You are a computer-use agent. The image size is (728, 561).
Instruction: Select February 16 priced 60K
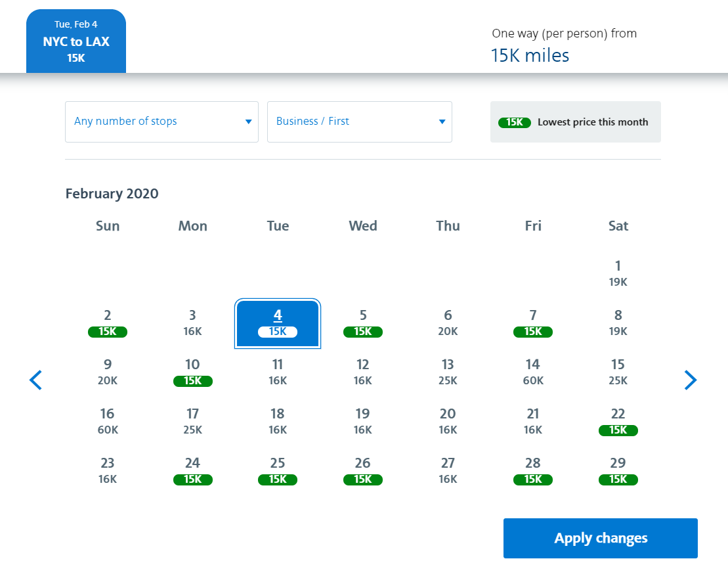click(x=107, y=422)
